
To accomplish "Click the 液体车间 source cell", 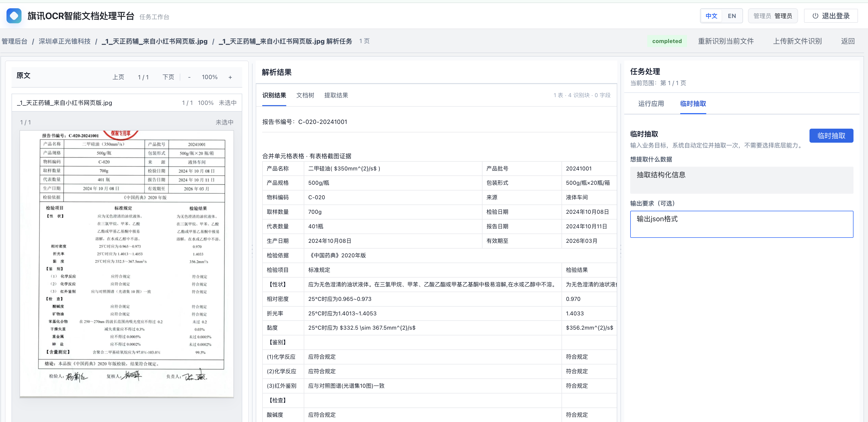I will [589, 198].
